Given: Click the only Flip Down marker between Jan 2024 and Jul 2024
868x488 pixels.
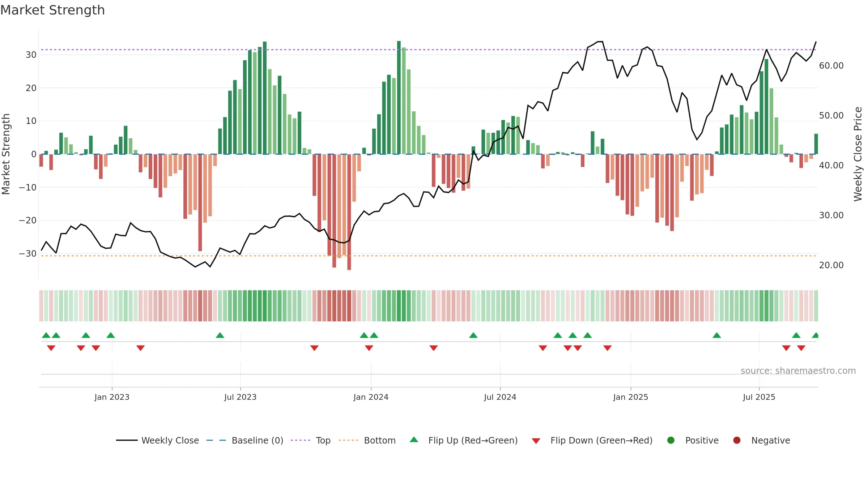Looking at the screenshot, I should point(434,348).
